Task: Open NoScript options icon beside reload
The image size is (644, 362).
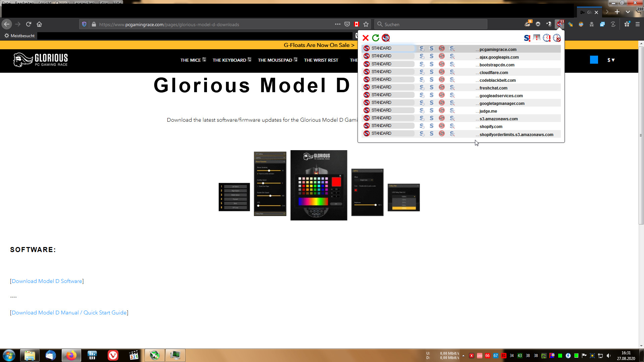Action: pyautogui.click(x=386, y=38)
